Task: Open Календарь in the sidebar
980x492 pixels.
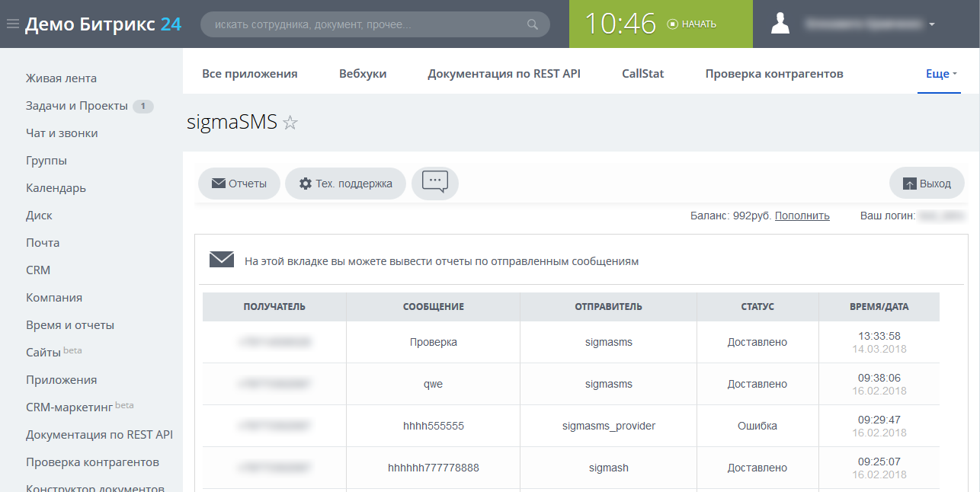Action: tap(56, 188)
